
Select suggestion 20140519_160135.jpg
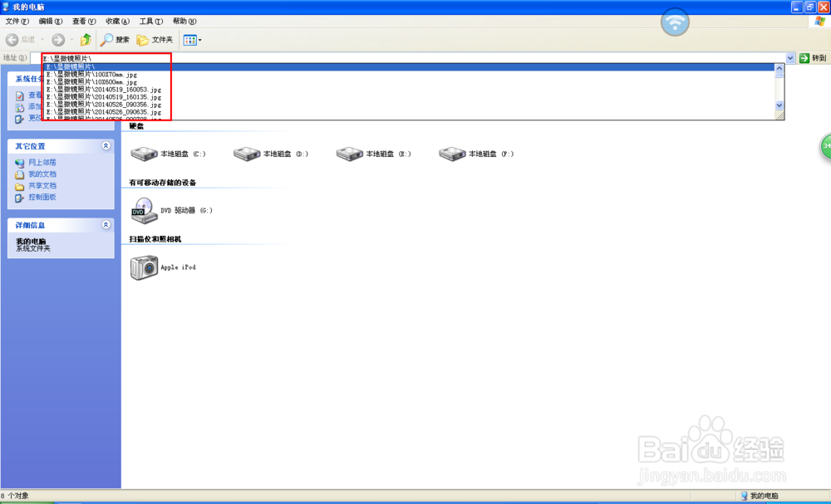(x=409, y=97)
